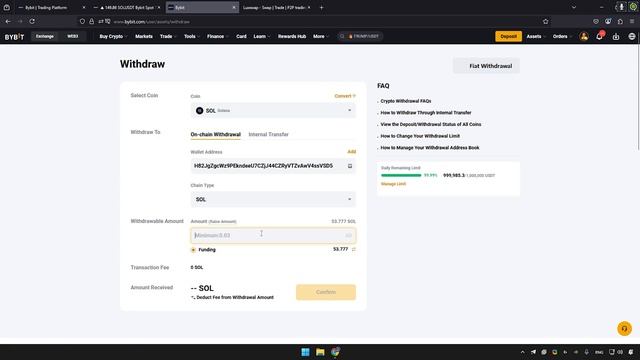Viewport: 640px width, 360px height.
Task: Open the user profile avatar icon
Action: click(x=584, y=36)
